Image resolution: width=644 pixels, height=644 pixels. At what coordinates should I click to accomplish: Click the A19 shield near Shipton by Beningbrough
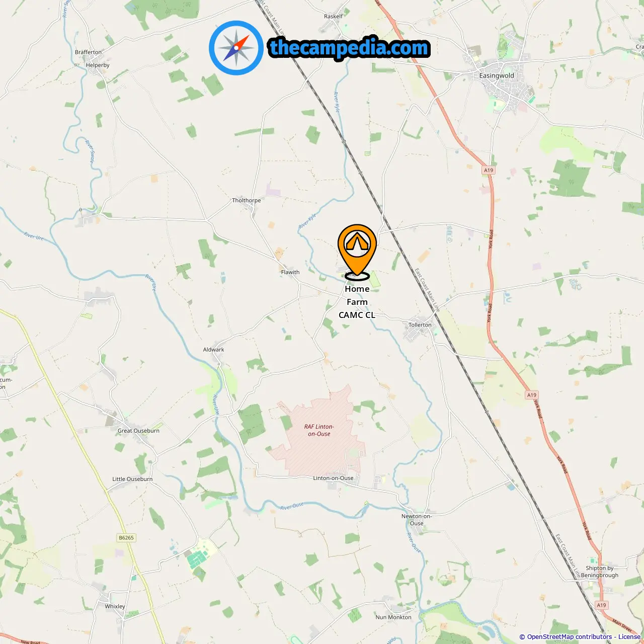click(602, 605)
